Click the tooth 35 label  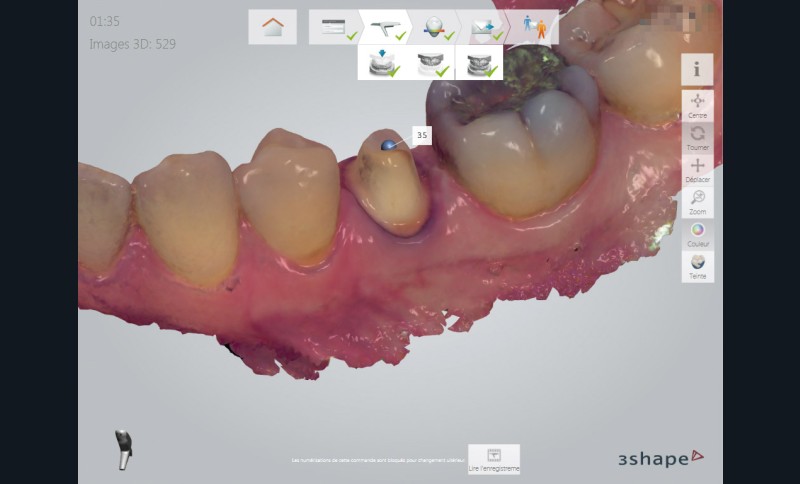tap(422, 135)
